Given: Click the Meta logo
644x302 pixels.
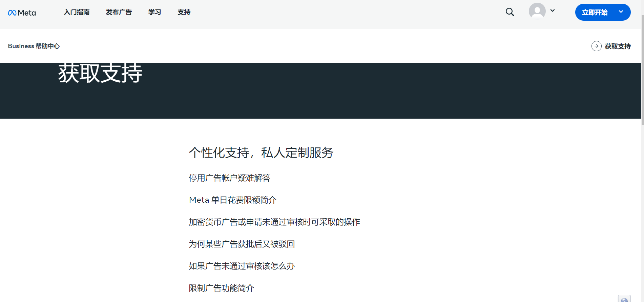Looking at the screenshot, I should pos(22,13).
